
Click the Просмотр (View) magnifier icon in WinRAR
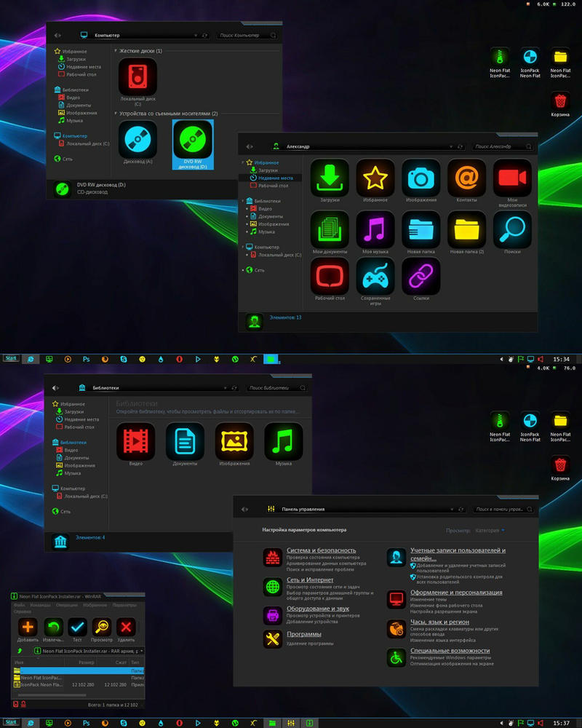click(x=102, y=627)
